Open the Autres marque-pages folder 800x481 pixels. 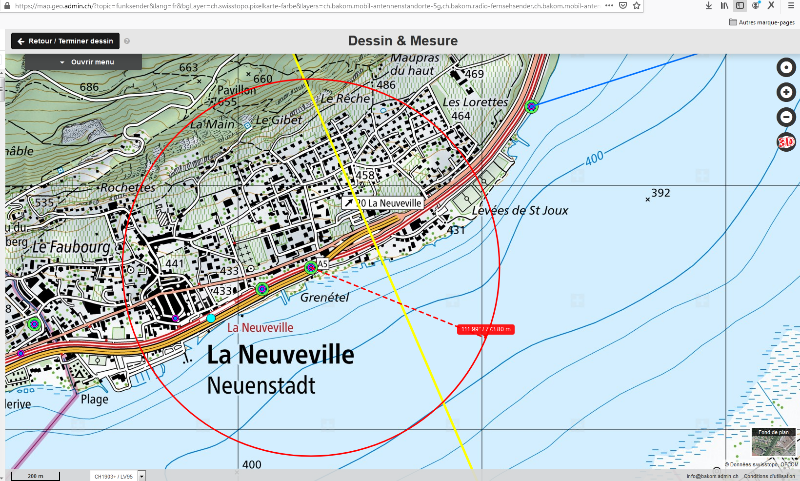(762, 22)
